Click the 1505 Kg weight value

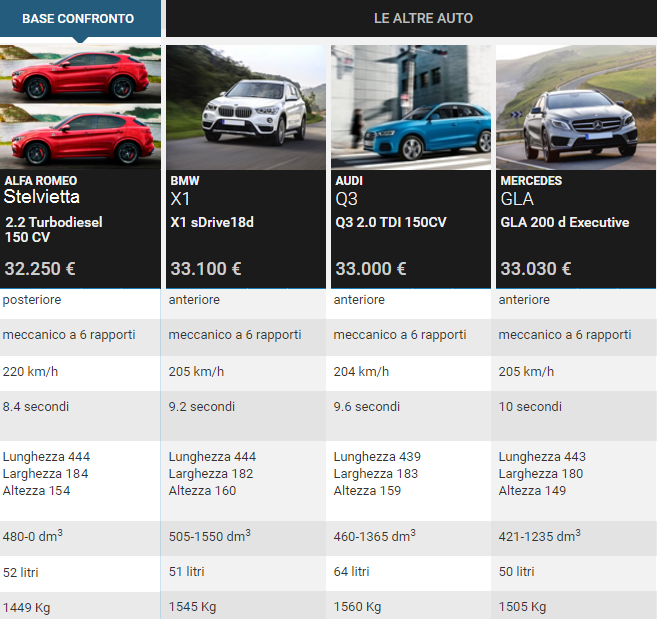point(522,607)
